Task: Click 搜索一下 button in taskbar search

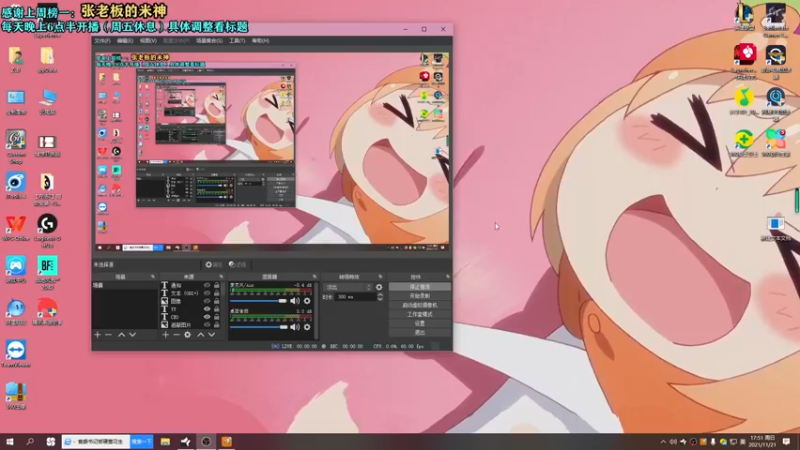Action: [x=141, y=442]
